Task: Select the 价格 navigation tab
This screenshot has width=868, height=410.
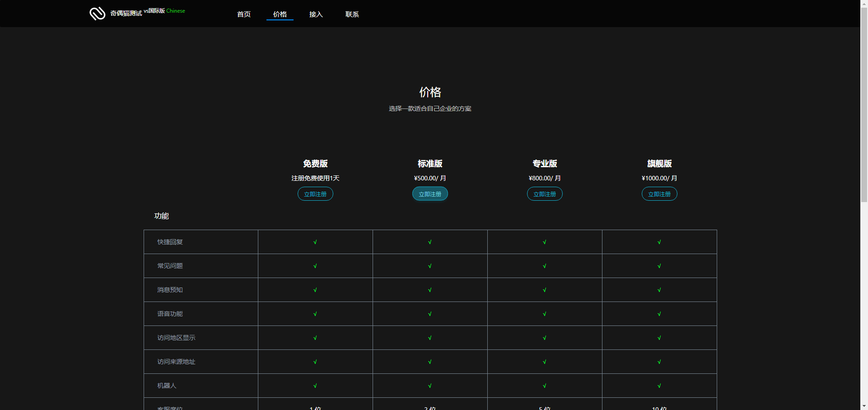Action: tap(280, 14)
